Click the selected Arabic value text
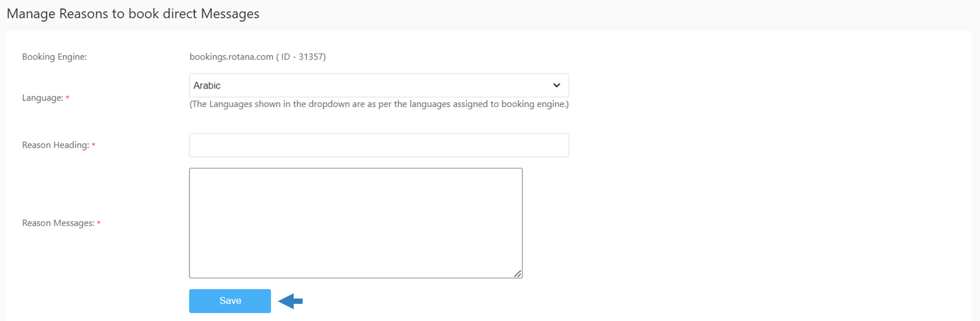 207,85
